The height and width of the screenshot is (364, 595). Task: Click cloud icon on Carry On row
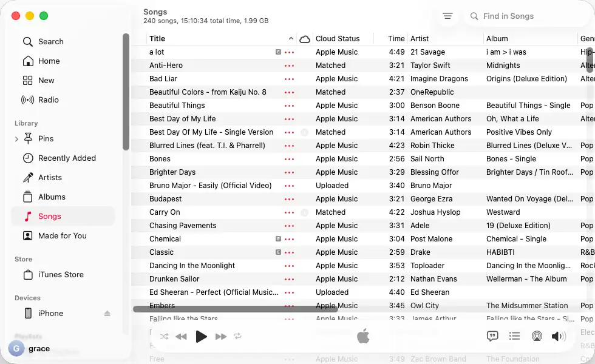click(304, 212)
